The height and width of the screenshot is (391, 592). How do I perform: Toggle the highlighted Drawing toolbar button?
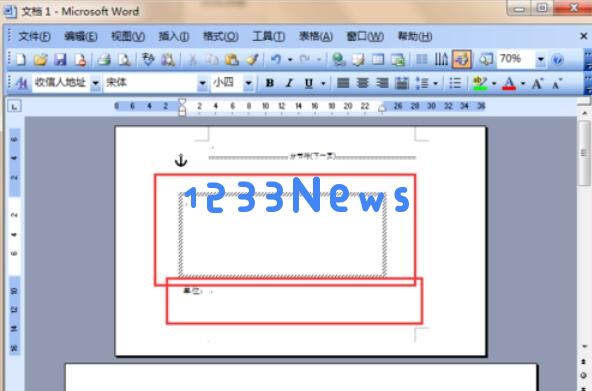tap(462, 59)
